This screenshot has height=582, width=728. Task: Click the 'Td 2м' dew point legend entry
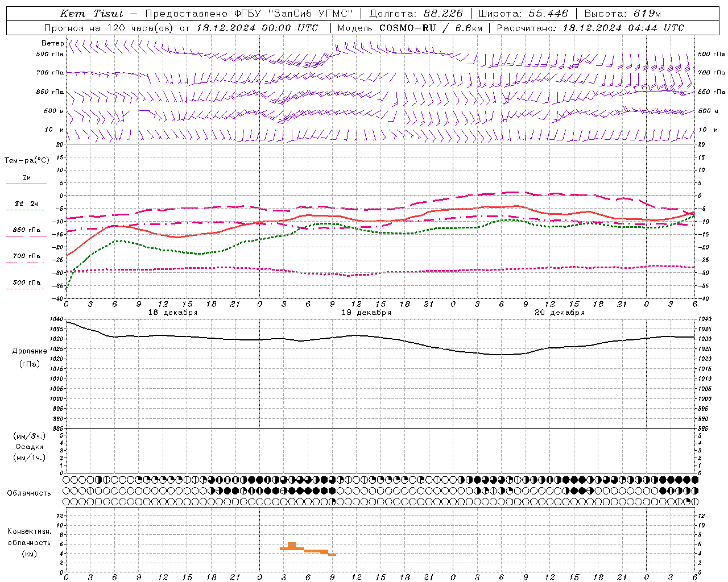pos(27,203)
